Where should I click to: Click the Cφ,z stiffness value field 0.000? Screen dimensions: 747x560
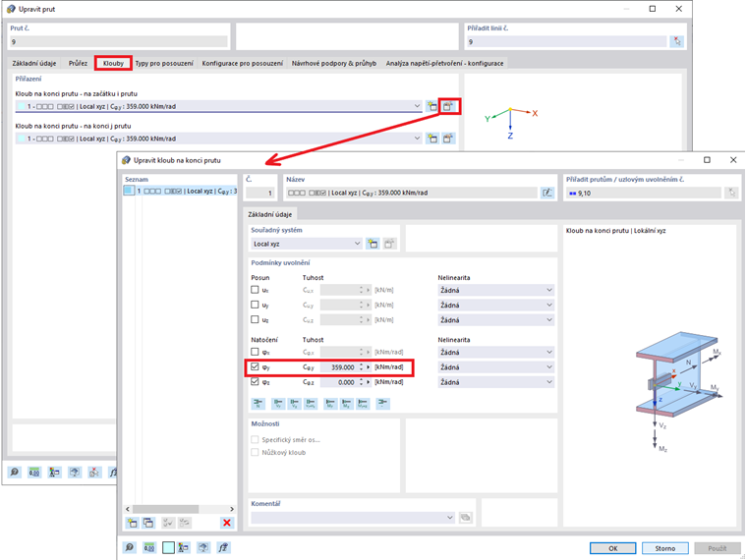coord(339,382)
